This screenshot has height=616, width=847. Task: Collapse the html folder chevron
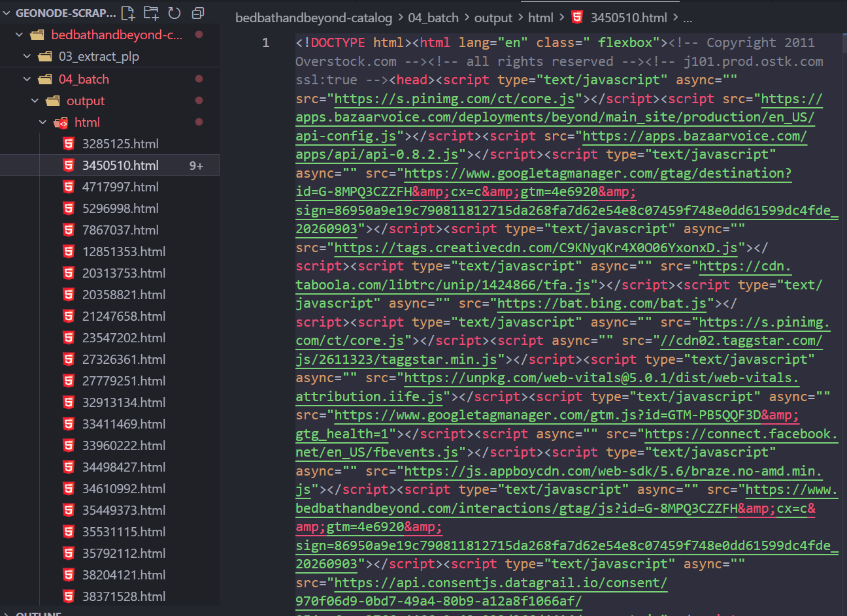tap(42, 122)
